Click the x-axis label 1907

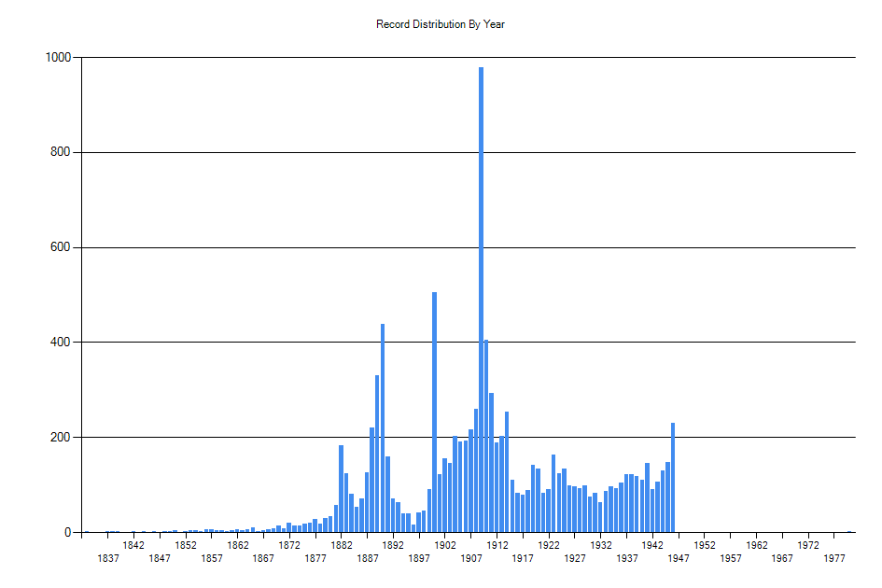click(x=471, y=558)
